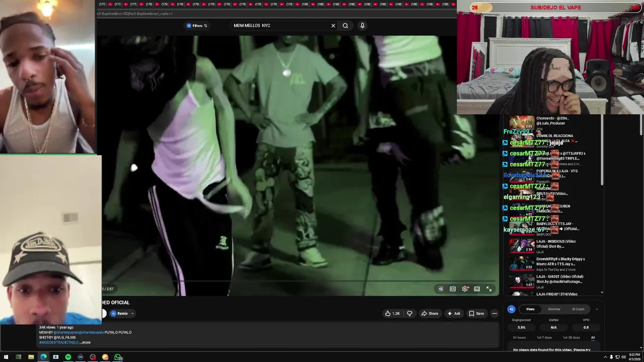Open network settings in system tray

(x=617, y=357)
